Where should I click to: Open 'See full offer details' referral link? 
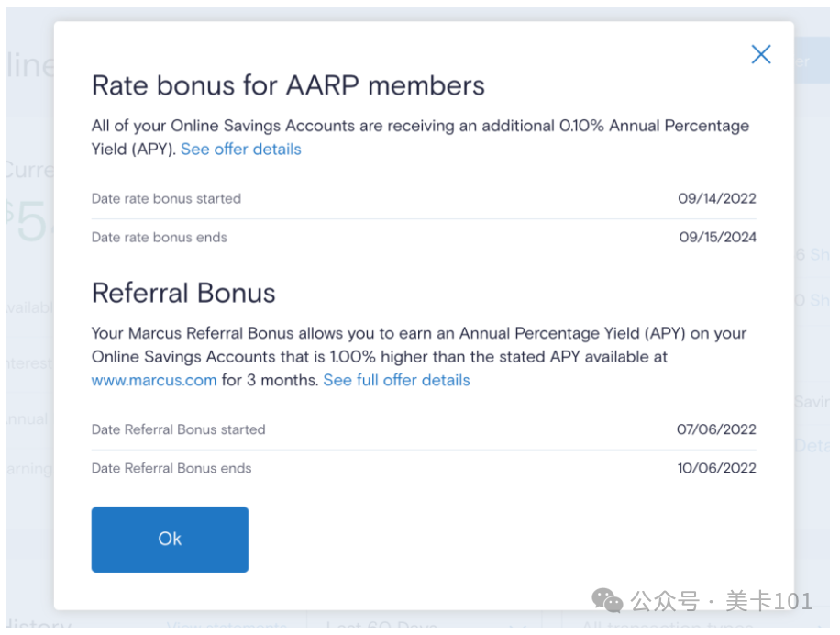(396, 380)
